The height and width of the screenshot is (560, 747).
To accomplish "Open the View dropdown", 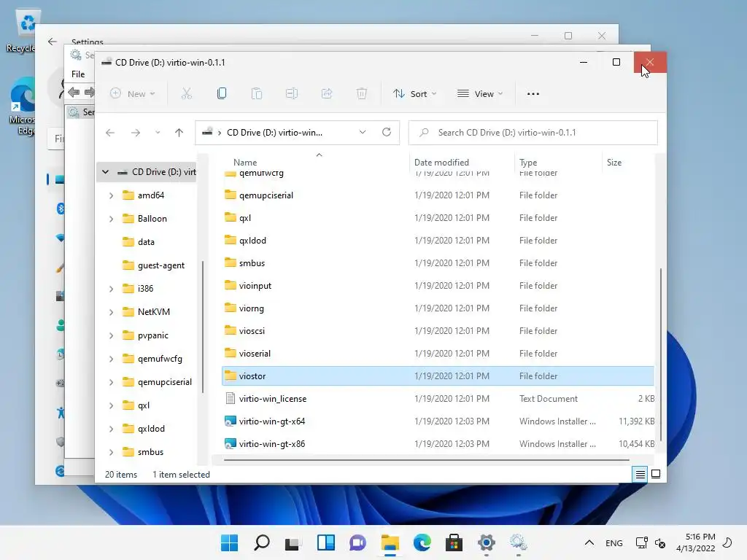I will [x=480, y=94].
